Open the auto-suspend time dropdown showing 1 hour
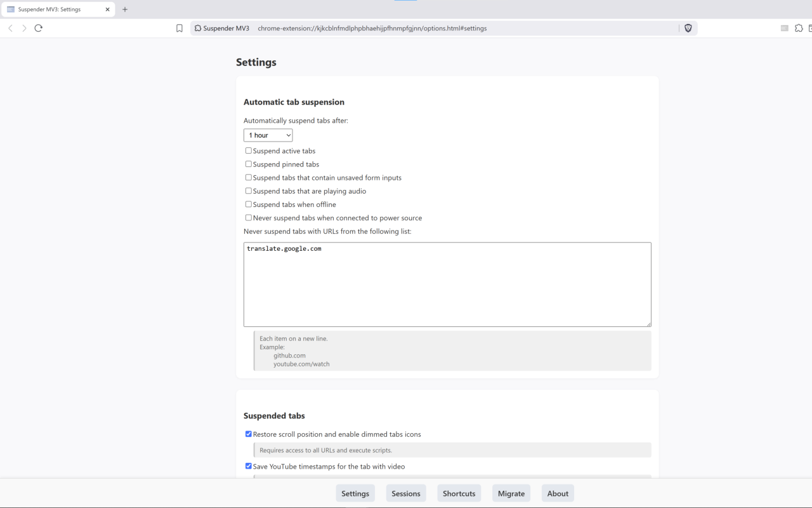 click(x=268, y=135)
